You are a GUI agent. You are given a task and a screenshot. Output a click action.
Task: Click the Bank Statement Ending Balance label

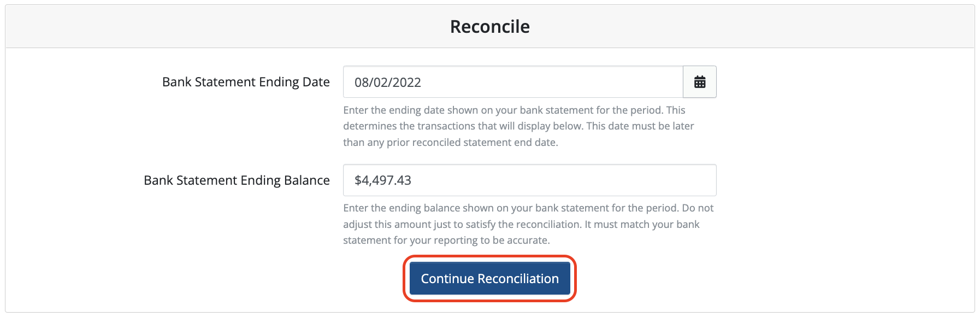click(x=237, y=180)
